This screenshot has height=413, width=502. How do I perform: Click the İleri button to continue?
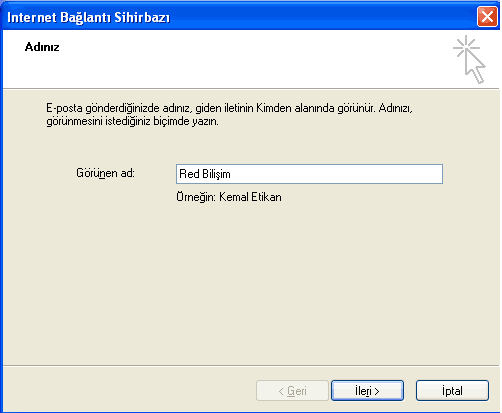[367, 390]
